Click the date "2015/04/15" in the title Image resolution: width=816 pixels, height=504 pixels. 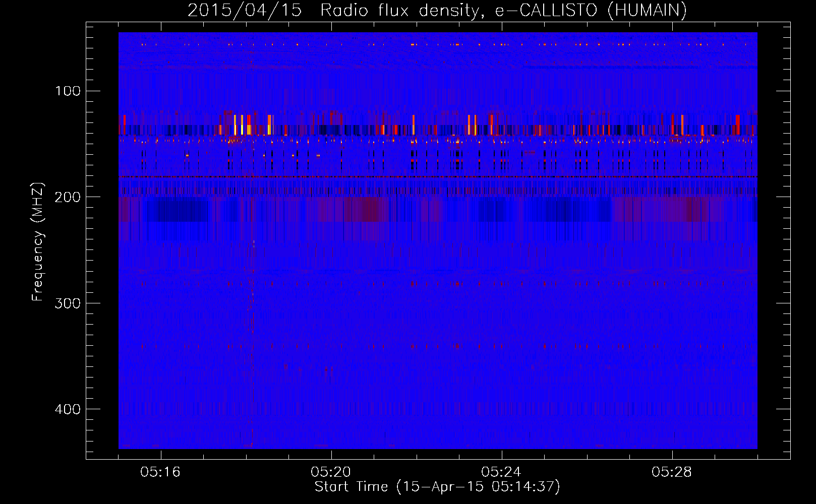(x=245, y=10)
